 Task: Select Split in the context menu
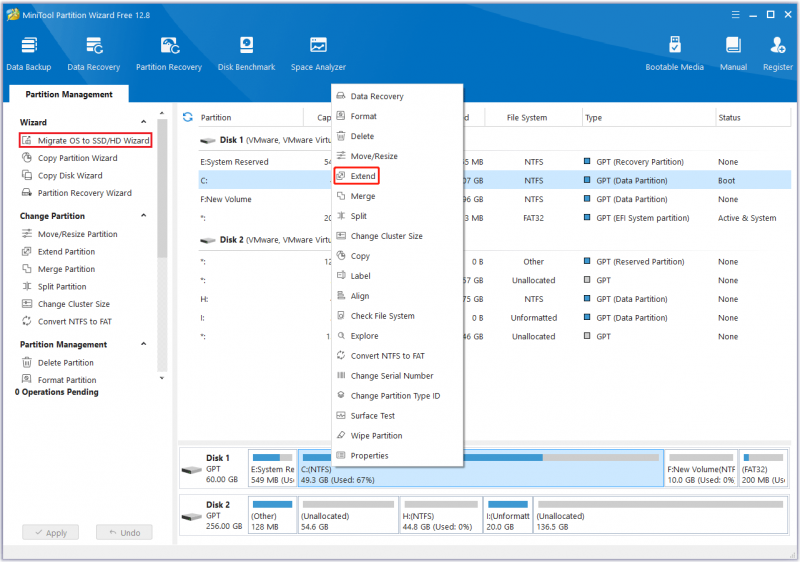tap(397, 216)
